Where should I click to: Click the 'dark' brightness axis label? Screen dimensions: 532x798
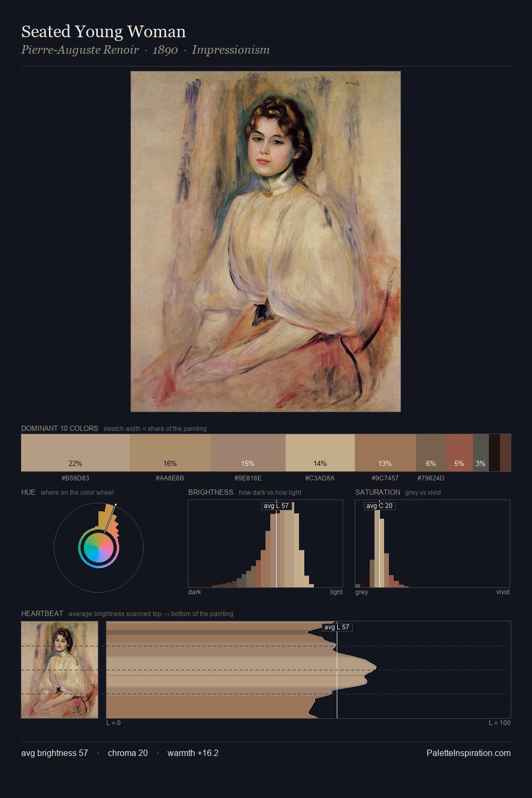point(195,592)
